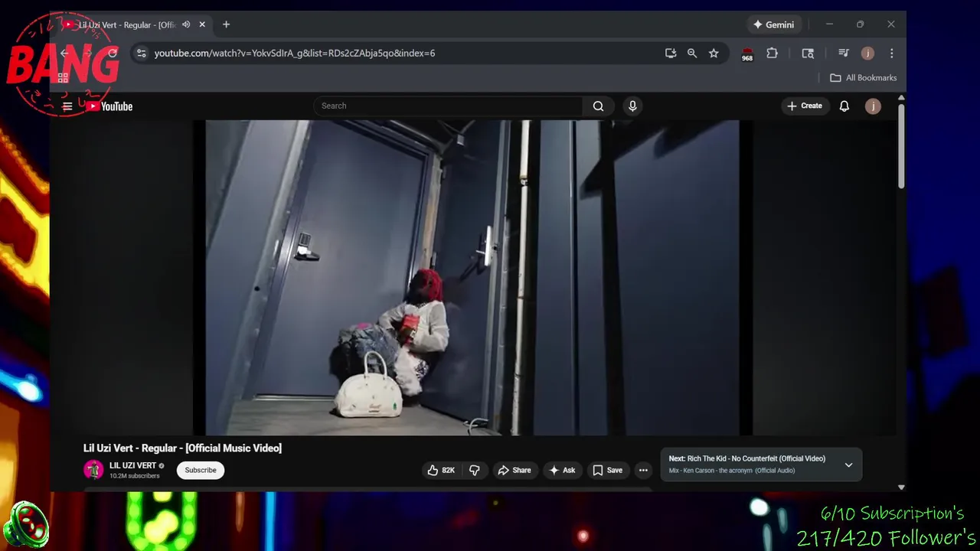The height and width of the screenshot is (551, 980).
Task: Search with voice microphone
Action: (632, 106)
